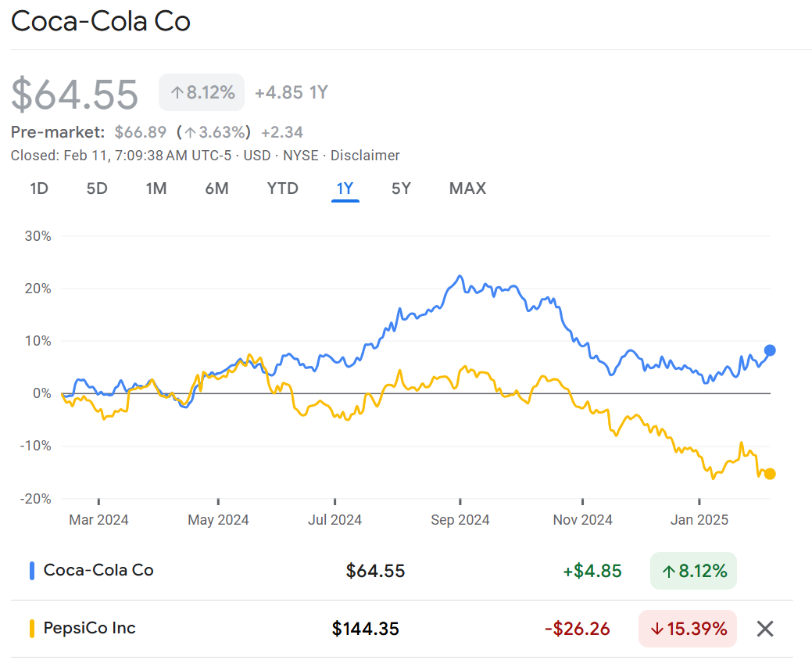Screen dimensions: 812x667
Task: Open the Disclaimer link
Action: point(365,156)
